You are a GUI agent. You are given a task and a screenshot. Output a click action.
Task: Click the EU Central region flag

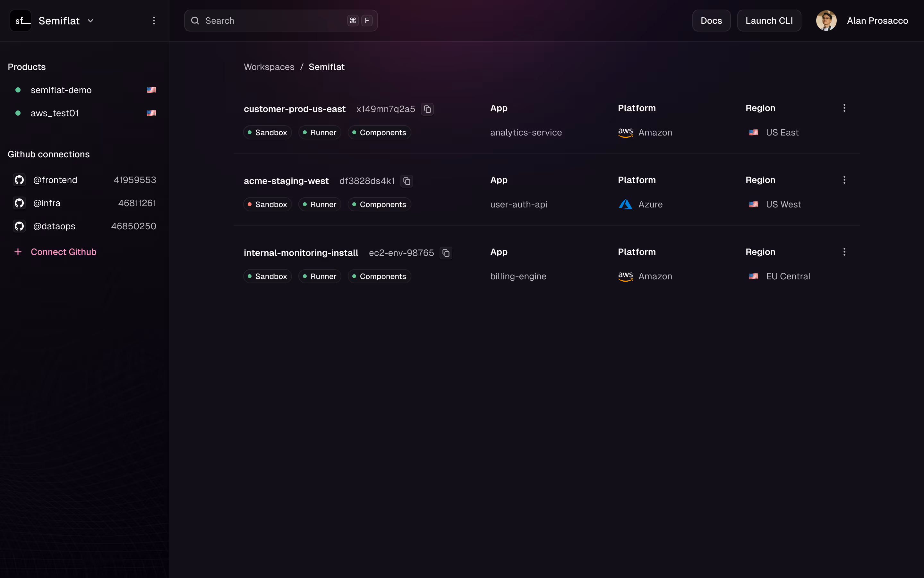(x=753, y=276)
